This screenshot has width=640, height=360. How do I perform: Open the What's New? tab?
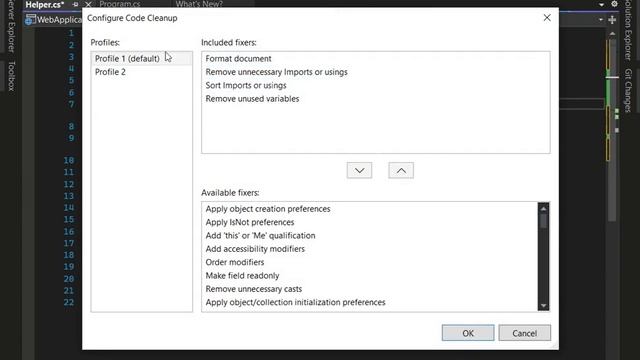(x=199, y=4)
